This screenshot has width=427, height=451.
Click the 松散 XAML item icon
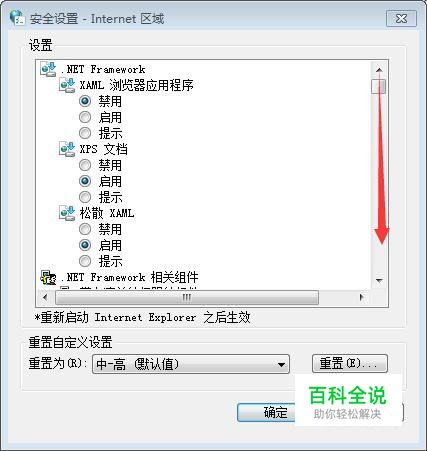(x=67, y=213)
